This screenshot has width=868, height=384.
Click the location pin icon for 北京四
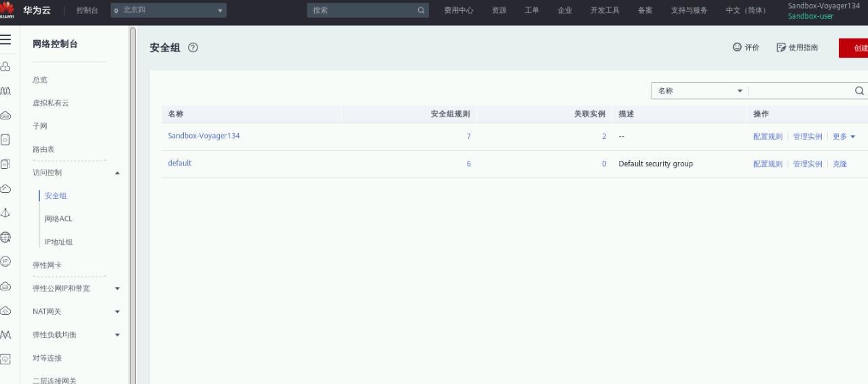tap(117, 10)
